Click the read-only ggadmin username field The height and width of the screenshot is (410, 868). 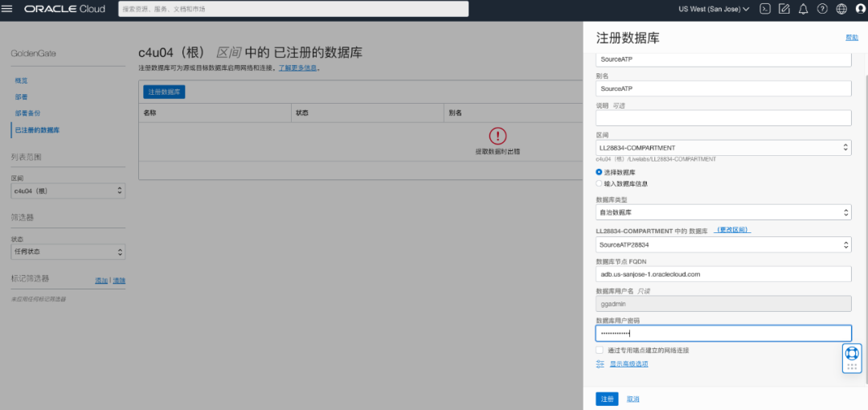coord(723,304)
